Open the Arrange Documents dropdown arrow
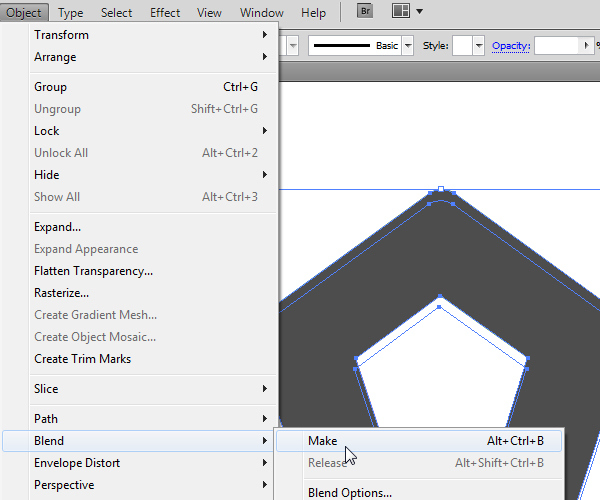600x500 pixels. [419, 11]
